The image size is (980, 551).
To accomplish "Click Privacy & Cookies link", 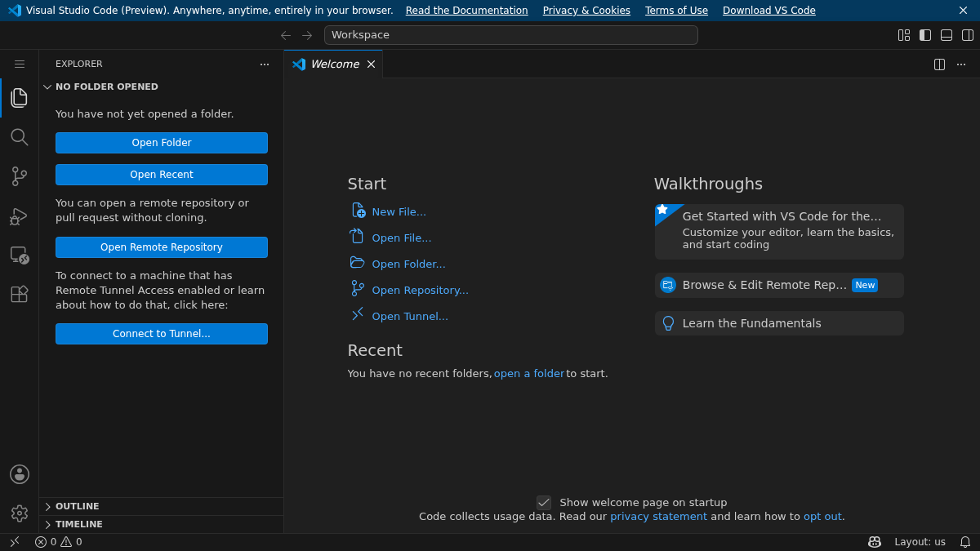I will [x=586, y=11].
